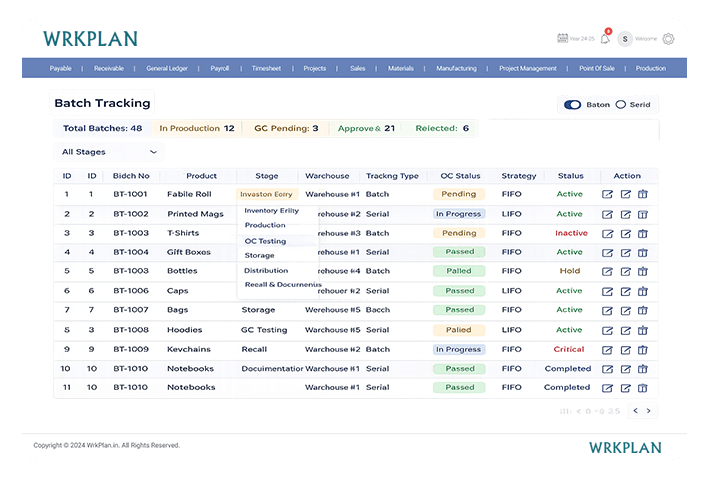Image resolution: width=708 pixels, height=477 pixels.
Task: Go to next page arrow
Action: click(649, 411)
